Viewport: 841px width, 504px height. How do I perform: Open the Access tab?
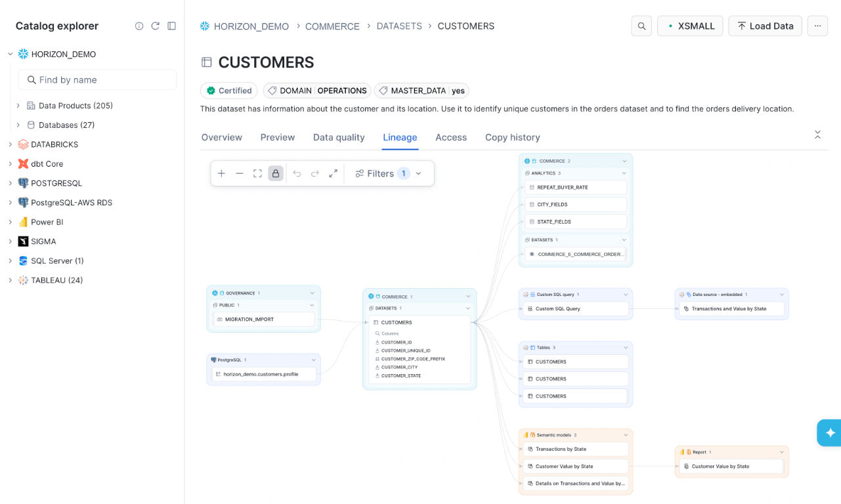pyautogui.click(x=451, y=137)
